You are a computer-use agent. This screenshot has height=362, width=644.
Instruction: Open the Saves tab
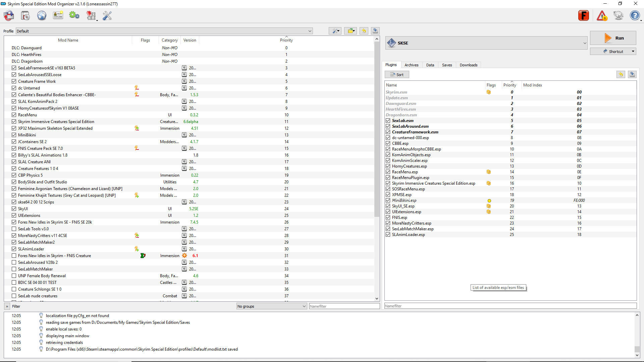tap(447, 65)
